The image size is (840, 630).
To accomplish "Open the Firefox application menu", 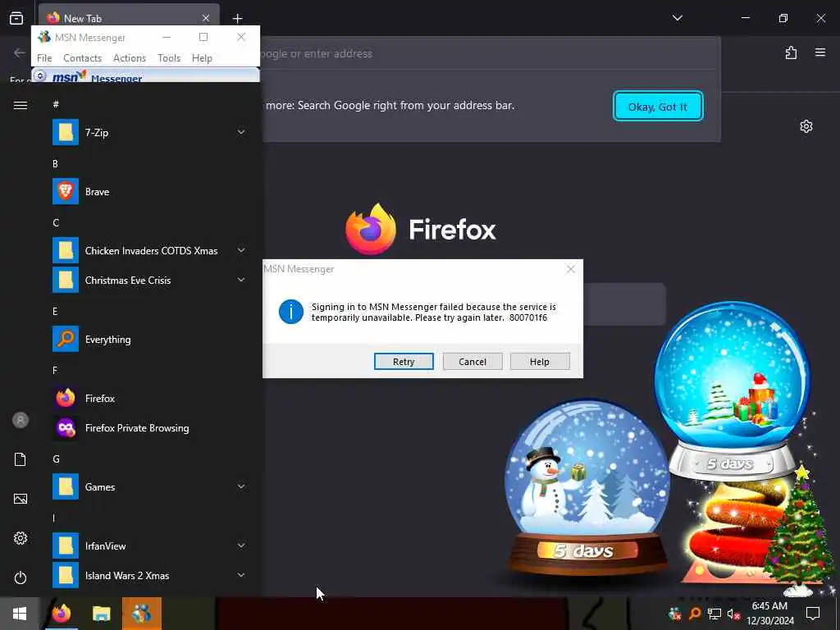I will [820, 52].
